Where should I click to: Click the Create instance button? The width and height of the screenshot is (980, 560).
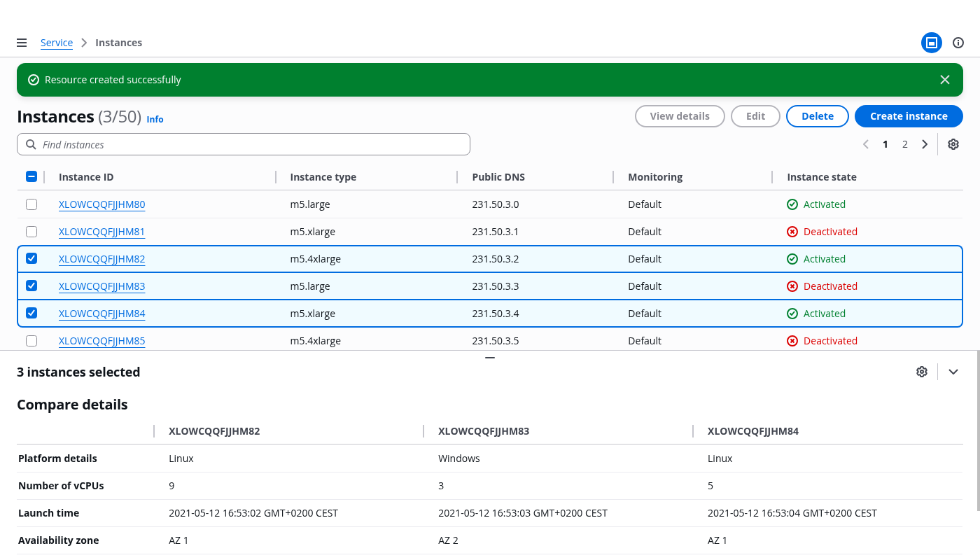coord(908,116)
